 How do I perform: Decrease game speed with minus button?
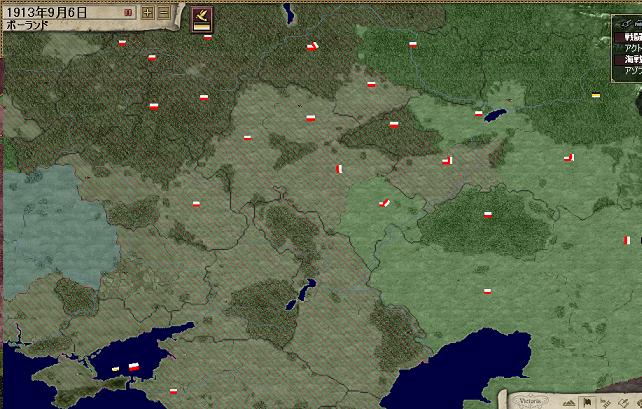coord(163,12)
